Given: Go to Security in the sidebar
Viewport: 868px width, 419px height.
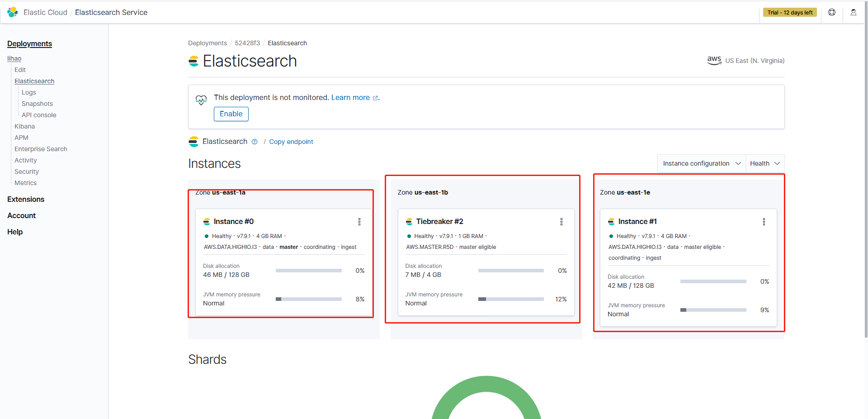Looking at the screenshot, I should [27, 171].
